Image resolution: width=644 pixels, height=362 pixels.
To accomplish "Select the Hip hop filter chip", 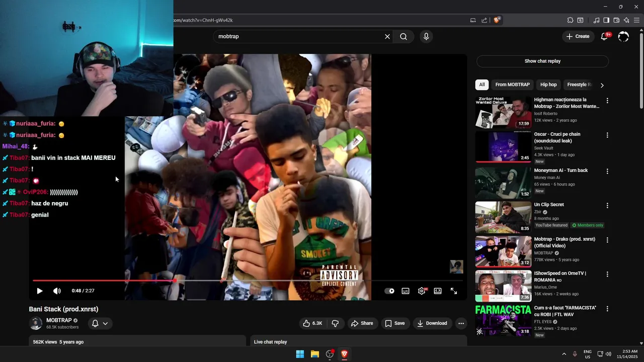I will pyautogui.click(x=548, y=84).
